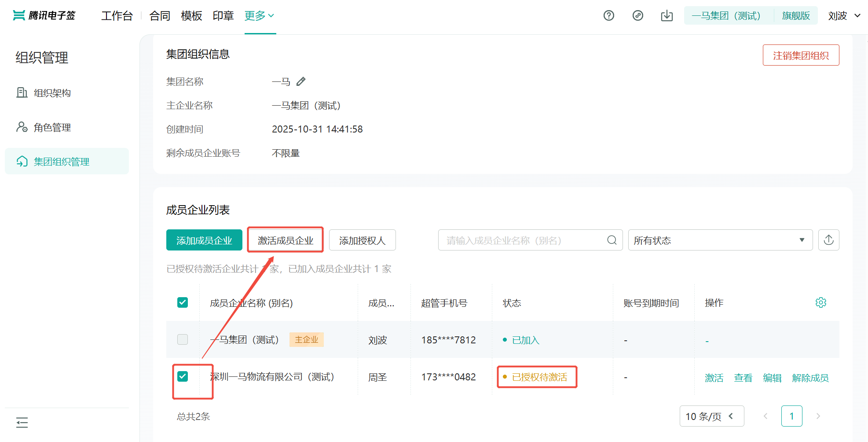Click the 激活成员企业 button
Viewport: 868px width, 442px height.
[x=285, y=240]
